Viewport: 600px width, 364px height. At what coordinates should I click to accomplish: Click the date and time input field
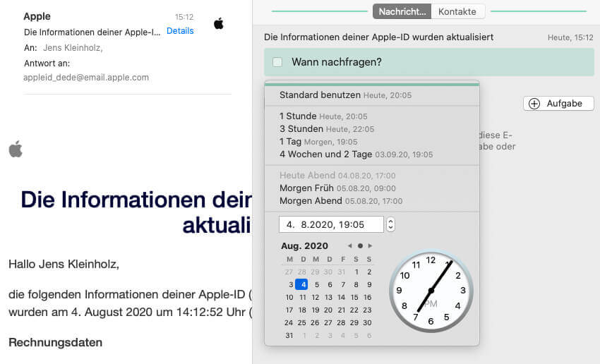331,224
